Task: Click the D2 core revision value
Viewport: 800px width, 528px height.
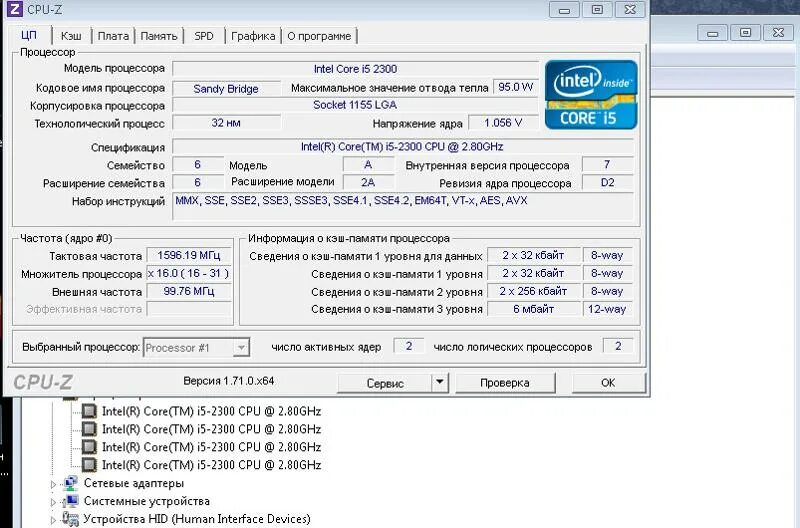Action: [608, 183]
